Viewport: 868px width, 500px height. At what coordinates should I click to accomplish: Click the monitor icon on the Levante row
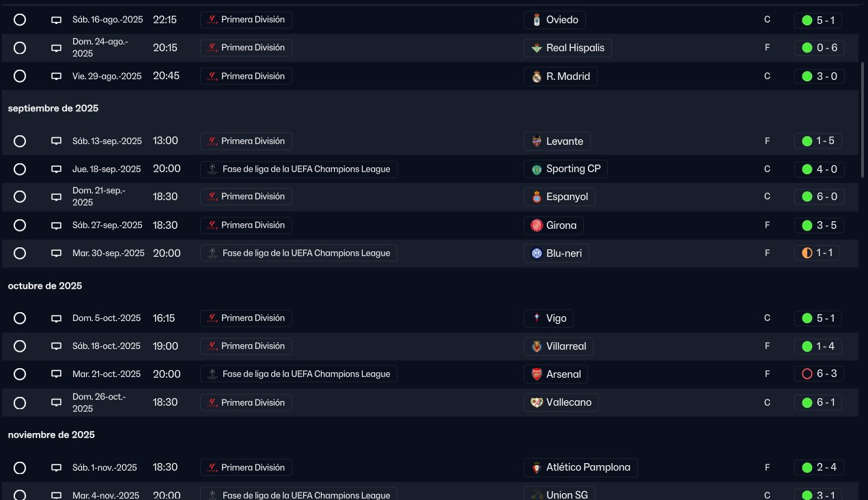[x=57, y=141]
